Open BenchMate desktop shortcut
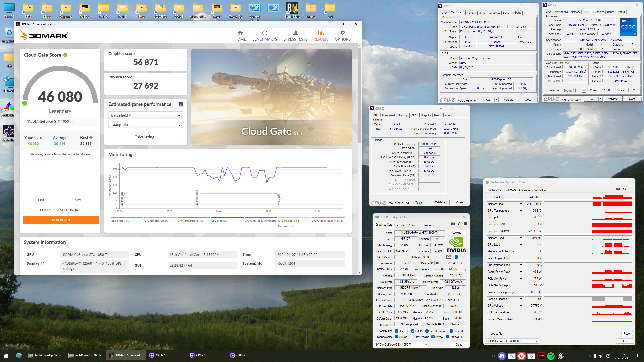The image size is (644, 362). [x=292, y=10]
